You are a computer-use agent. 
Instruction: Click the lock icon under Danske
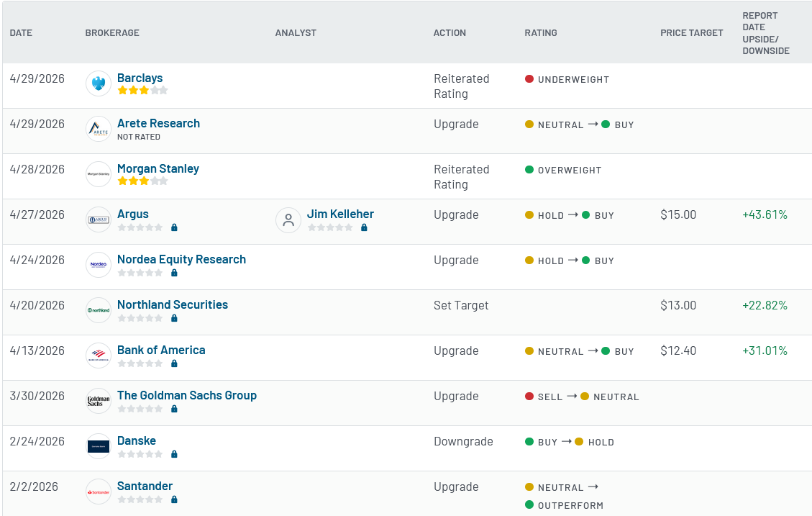[x=175, y=454]
